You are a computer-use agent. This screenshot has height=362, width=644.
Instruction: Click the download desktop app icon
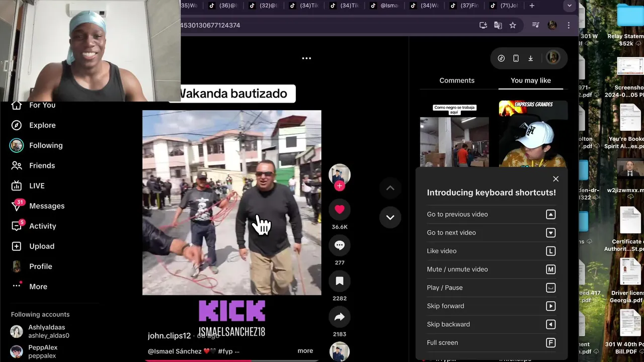pos(530,58)
